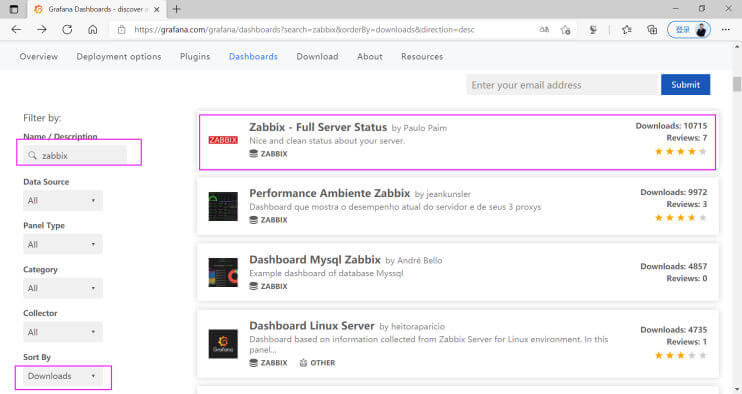Open Performance Ambiente Zabbix dashboard
Viewport: 742px width, 394px height.
coord(329,193)
